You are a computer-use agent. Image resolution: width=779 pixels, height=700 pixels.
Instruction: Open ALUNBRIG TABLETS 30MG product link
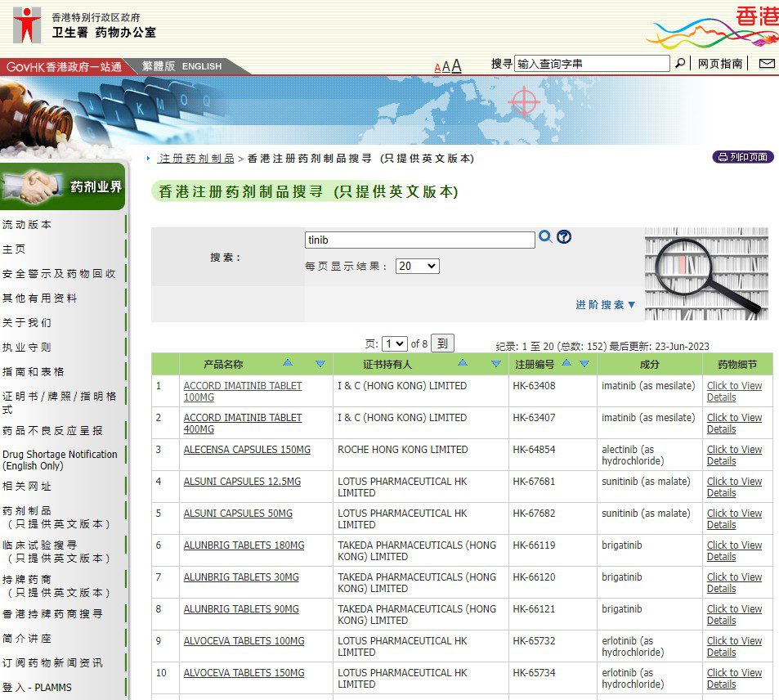click(241, 577)
